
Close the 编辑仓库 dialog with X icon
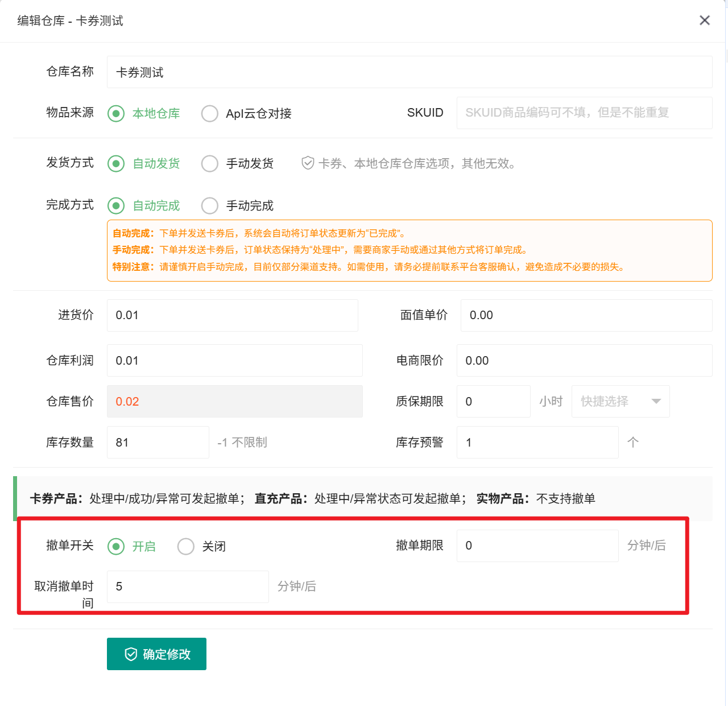[704, 20]
